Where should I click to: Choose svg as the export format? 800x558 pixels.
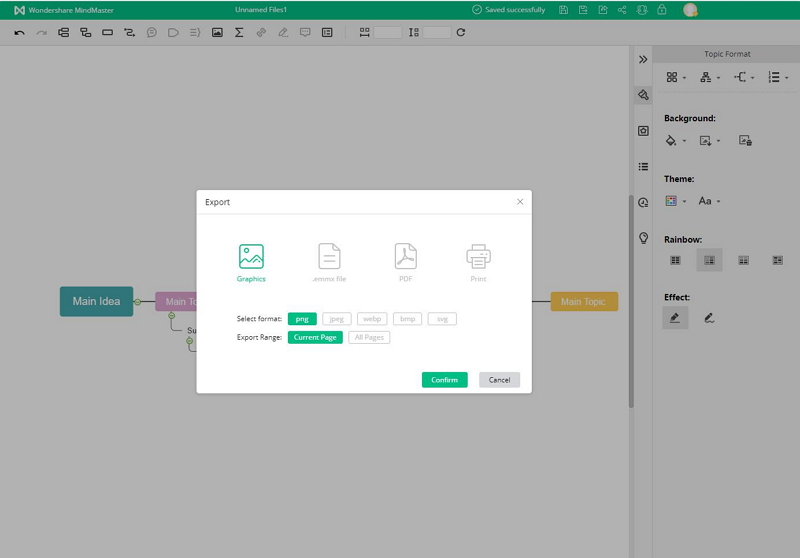pyautogui.click(x=442, y=319)
